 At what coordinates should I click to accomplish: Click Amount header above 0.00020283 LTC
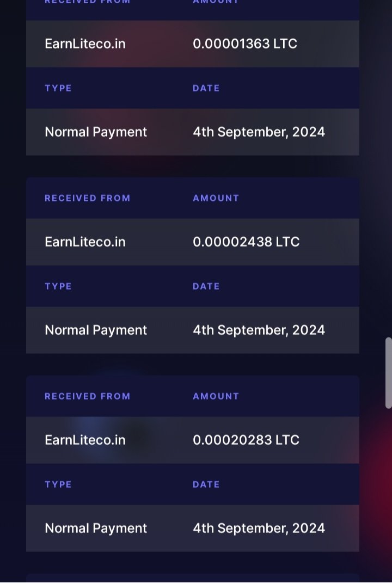[x=216, y=396]
